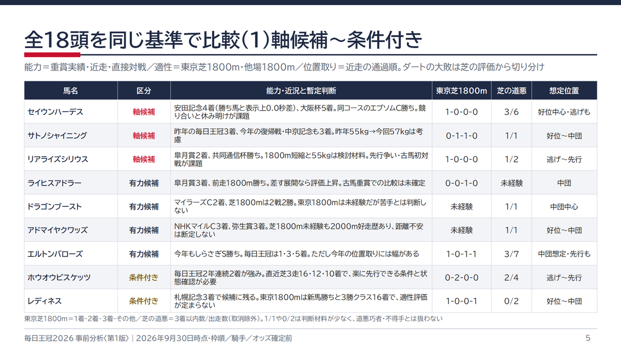Select horse name アドマイヤクワッズ

coord(58,230)
